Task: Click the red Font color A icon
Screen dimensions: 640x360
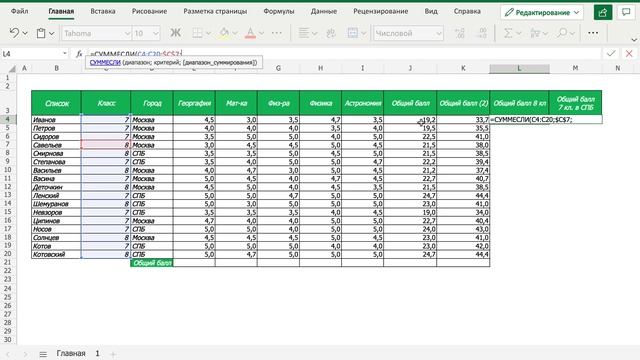Action: 250,33
